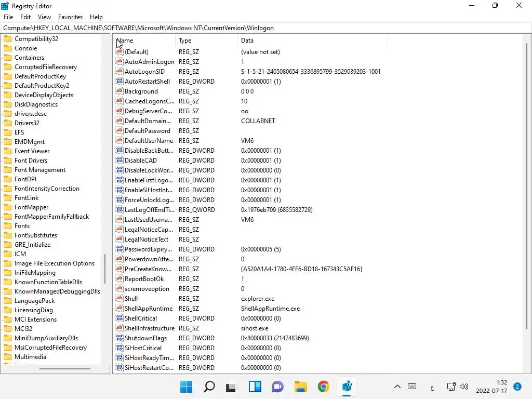Click the string icon beside AutoAdminLogon

tap(119, 61)
